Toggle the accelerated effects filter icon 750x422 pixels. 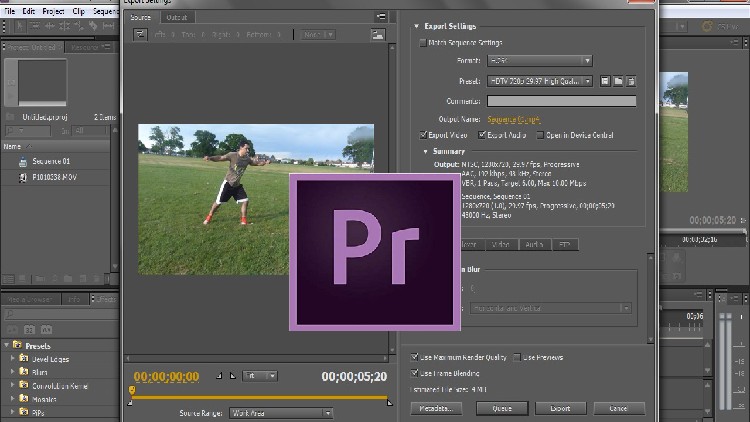pyautogui.click(x=12, y=330)
